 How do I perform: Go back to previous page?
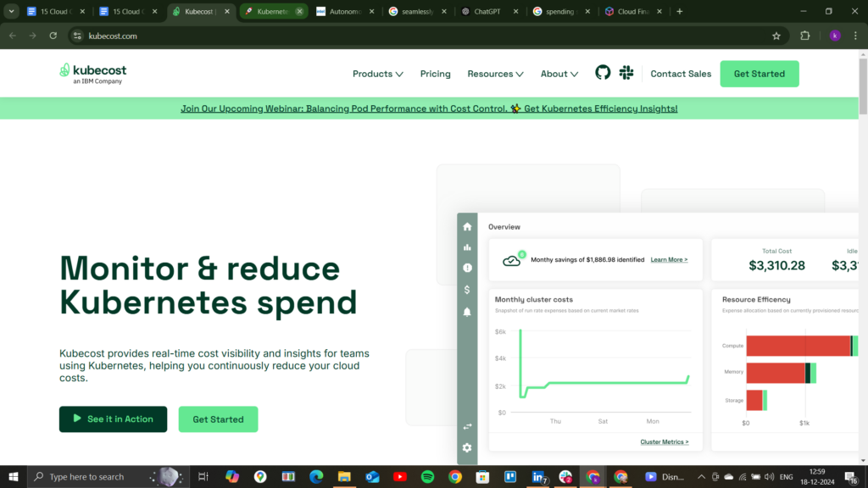(13, 36)
